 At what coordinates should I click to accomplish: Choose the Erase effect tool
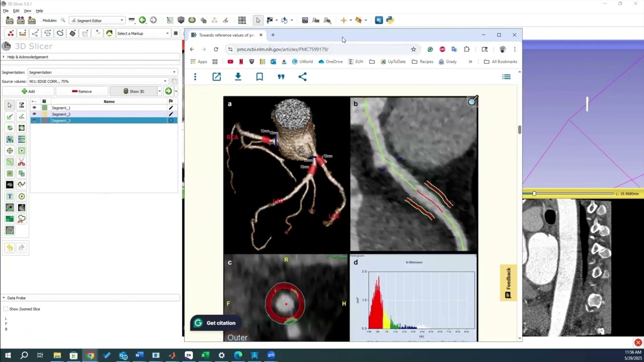pyautogui.click(x=10, y=128)
